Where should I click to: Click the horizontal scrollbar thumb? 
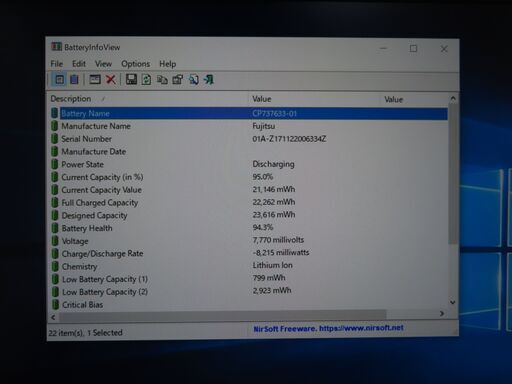pos(222,315)
